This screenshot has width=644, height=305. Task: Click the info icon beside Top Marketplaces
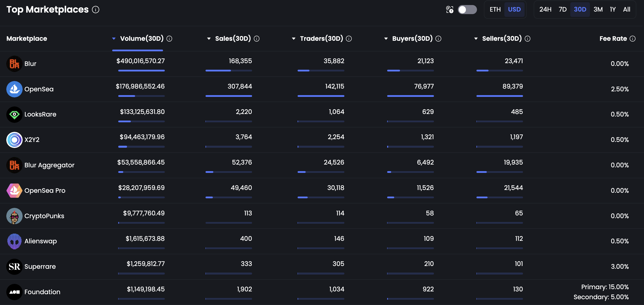(96, 10)
